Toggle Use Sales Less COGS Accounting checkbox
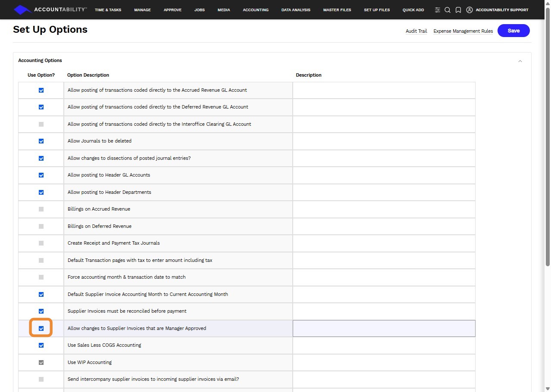The image size is (551, 392). coord(41,345)
